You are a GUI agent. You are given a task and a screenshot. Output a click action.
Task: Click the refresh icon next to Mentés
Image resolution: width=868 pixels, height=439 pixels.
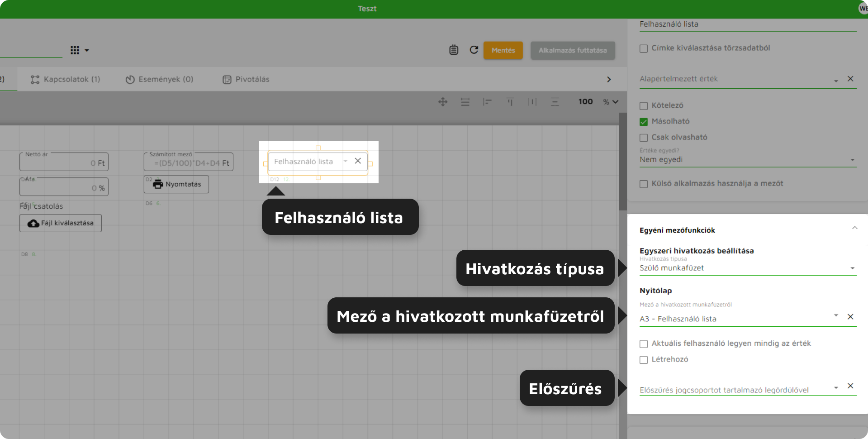(x=474, y=50)
